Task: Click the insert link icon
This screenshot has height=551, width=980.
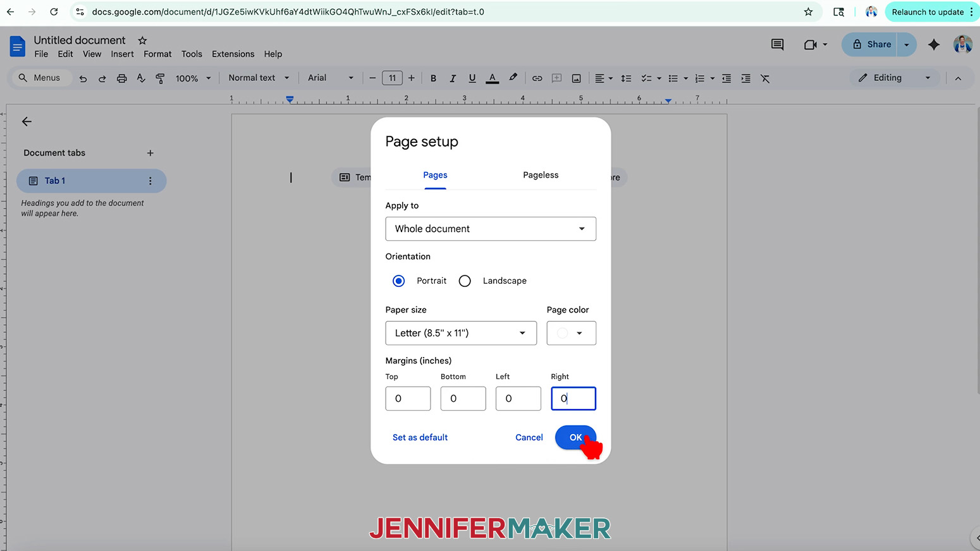Action: 537,78
